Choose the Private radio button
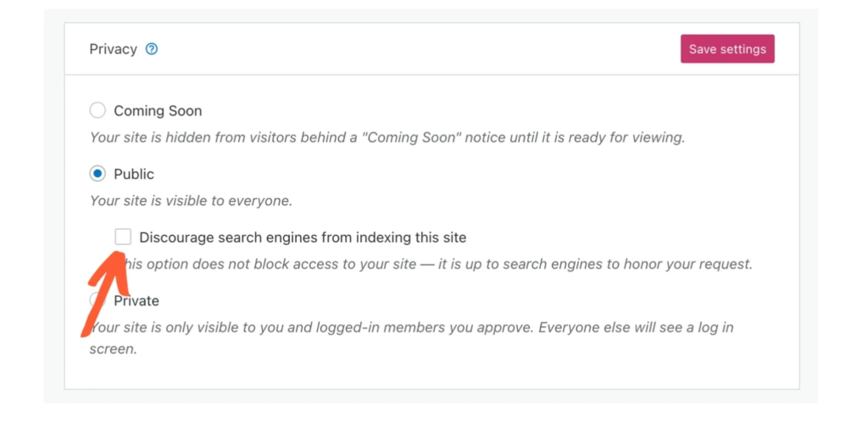Viewport: 868px width, 424px height. tap(96, 301)
